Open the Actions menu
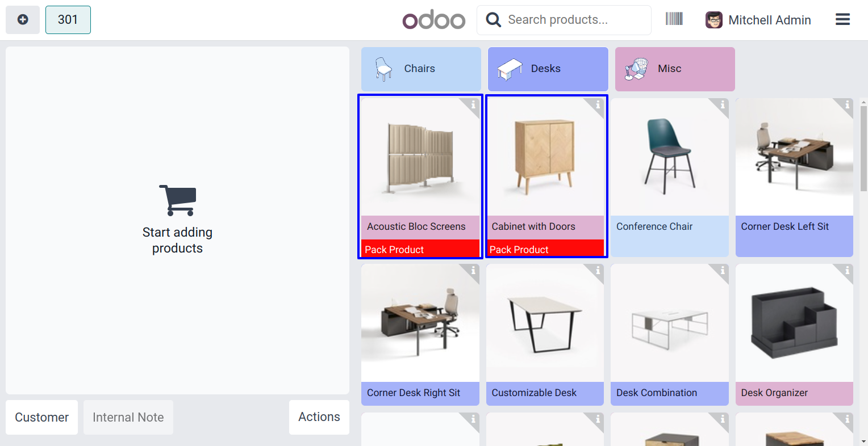Screen dimensions: 868x446 pyautogui.click(x=319, y=417)
